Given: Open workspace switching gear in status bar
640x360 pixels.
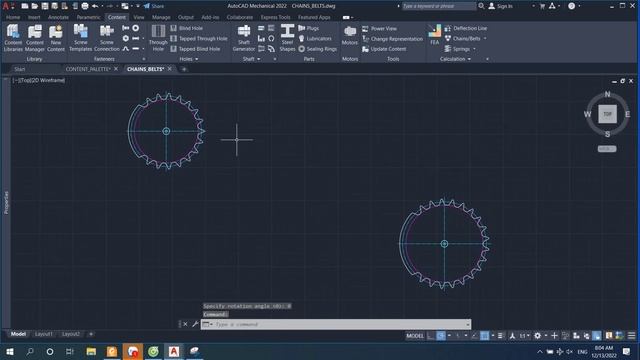Looking at the screenshot, I should [x=538, y=336].
